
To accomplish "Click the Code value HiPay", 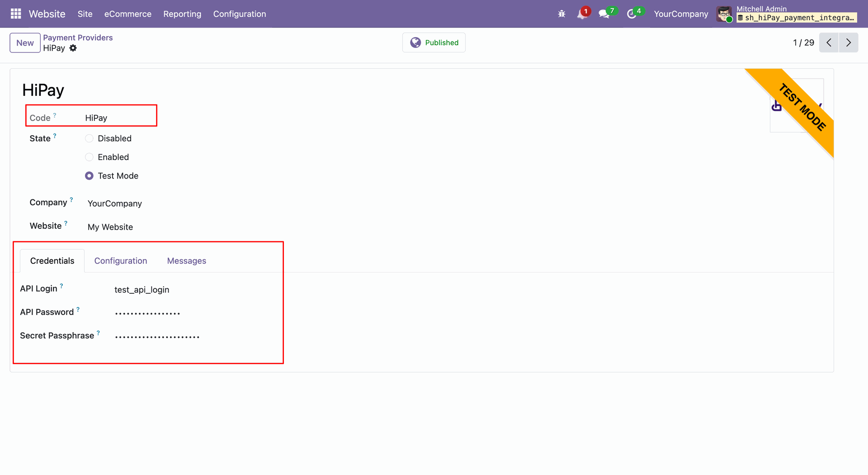I will pyautogui.click(x=96, y=118).
